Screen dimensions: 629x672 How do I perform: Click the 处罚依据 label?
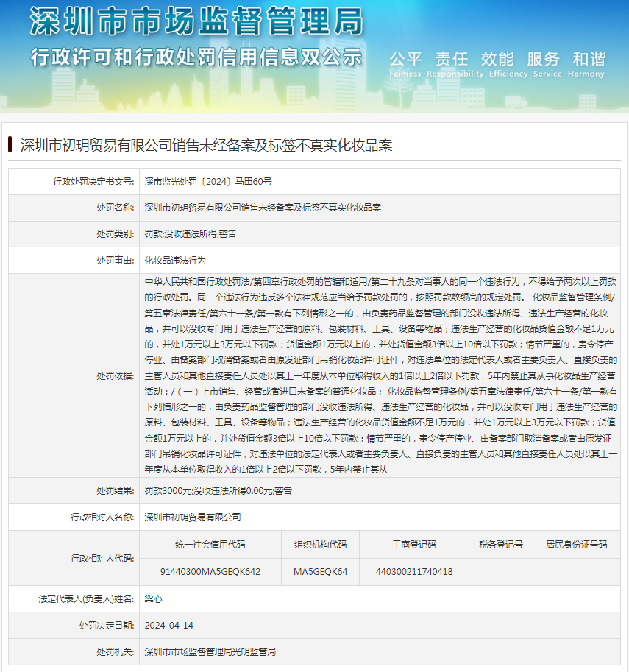point(116,376)
